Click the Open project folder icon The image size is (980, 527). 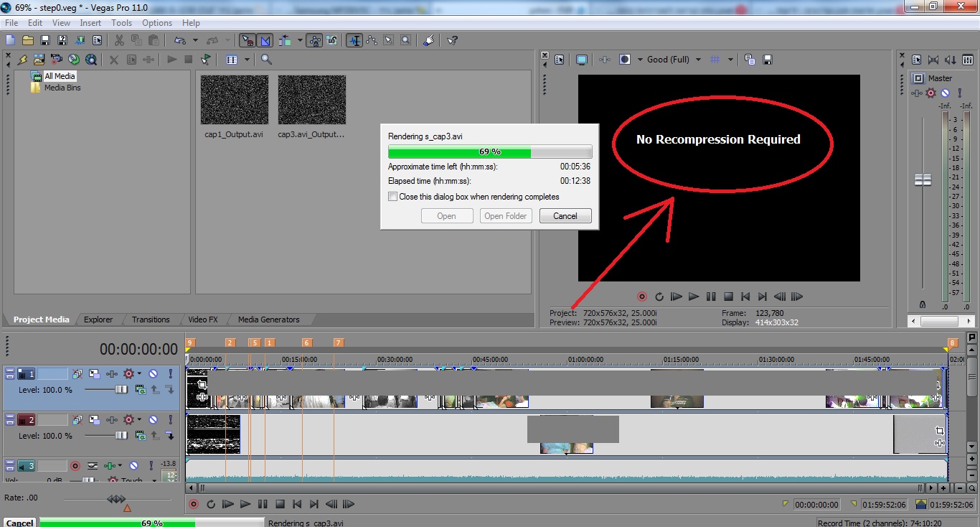click(27, 40)
